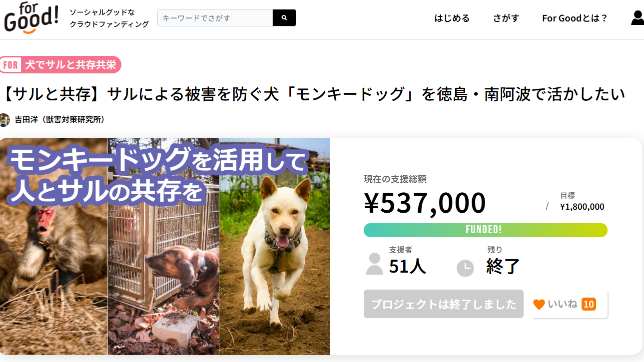Click the project title heading text
Image resolution: width=644 pixels, height=362 pixels.
pyautogui.click(x=315, y=93)
